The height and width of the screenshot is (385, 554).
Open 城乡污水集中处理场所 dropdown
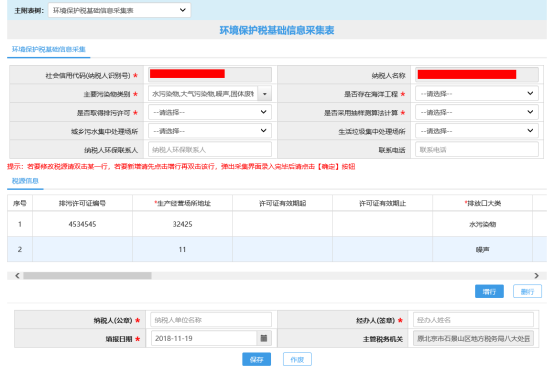pyautogui.click(x=210, y=131)
